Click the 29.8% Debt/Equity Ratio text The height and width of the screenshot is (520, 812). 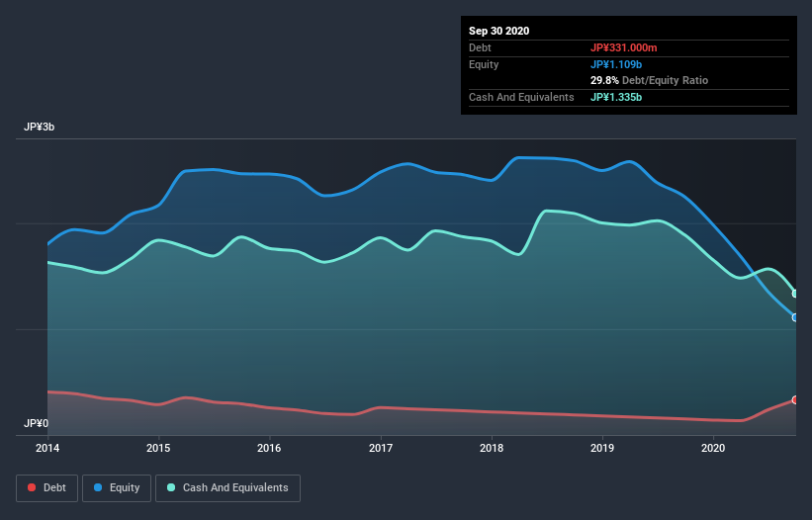(x=650, y=81)
